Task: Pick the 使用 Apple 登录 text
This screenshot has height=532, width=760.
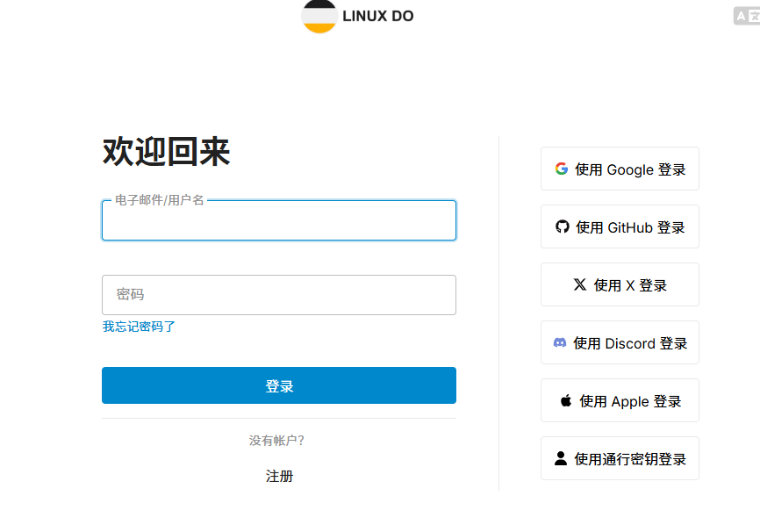Action: coord(630,401)
